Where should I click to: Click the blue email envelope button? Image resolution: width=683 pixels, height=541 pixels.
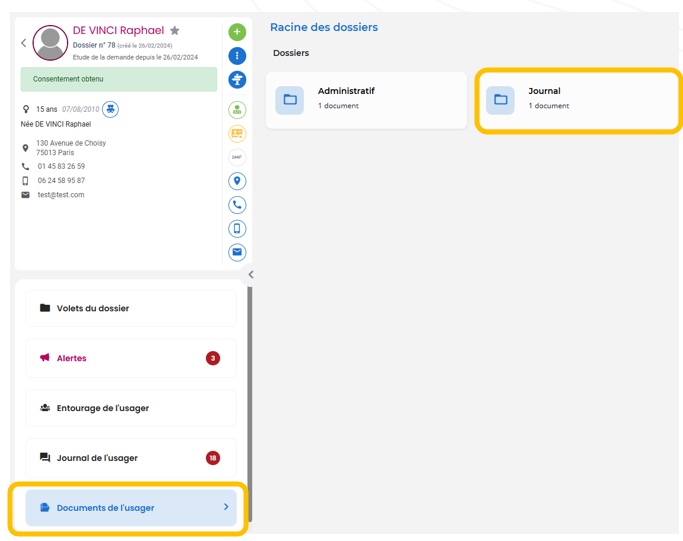(x=237, y=252)
